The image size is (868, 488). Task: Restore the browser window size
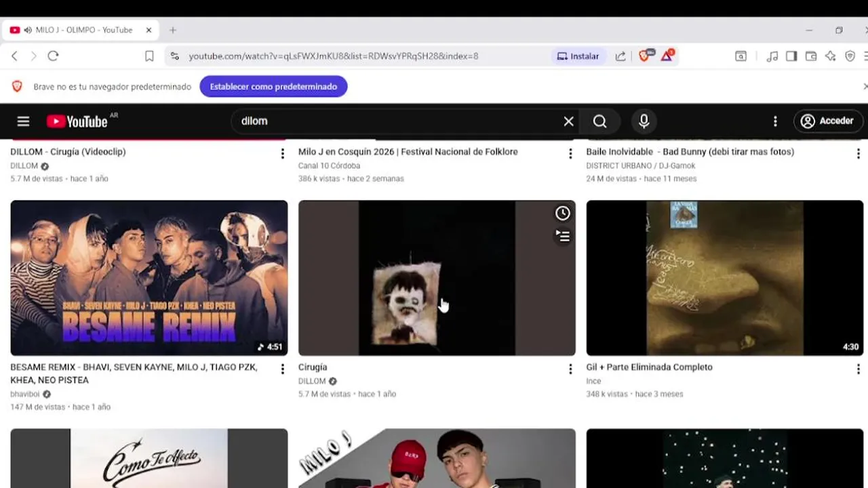(839, 30)
